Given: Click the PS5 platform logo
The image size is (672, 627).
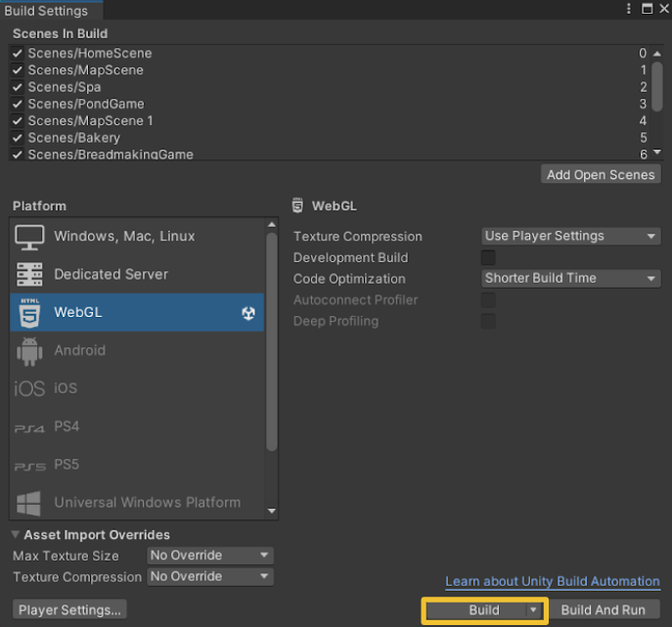Looking at the screenshot, I should pos(30,467).
